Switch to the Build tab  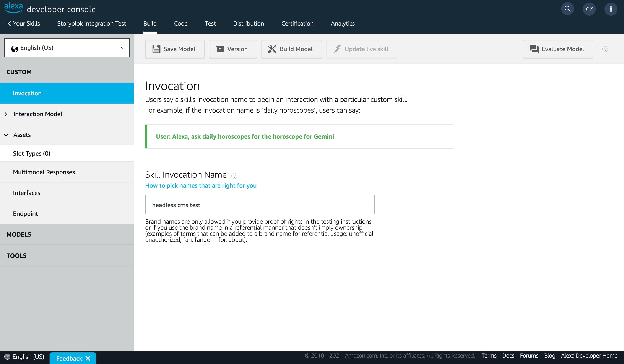150,24
